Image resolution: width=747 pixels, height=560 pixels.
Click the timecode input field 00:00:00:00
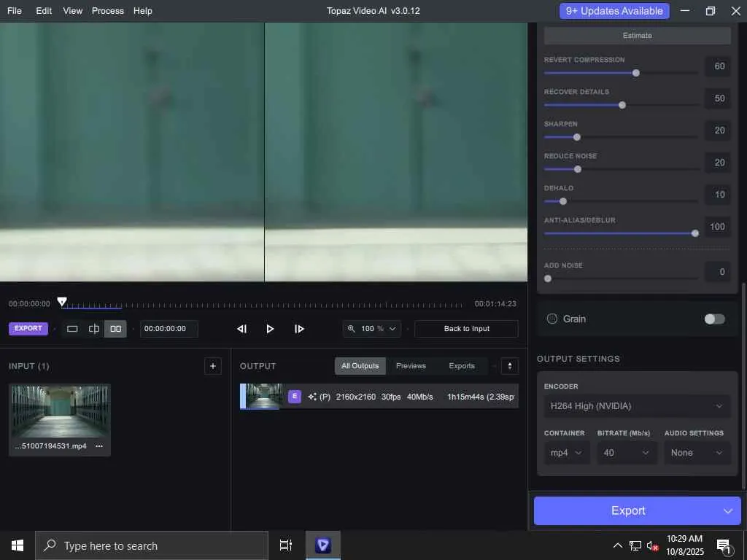[x=169, y=329]
